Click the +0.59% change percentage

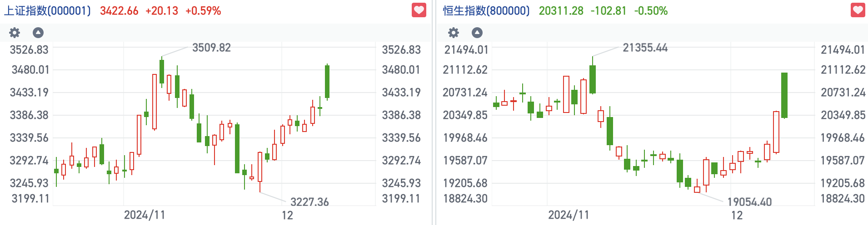click(203, 10)
